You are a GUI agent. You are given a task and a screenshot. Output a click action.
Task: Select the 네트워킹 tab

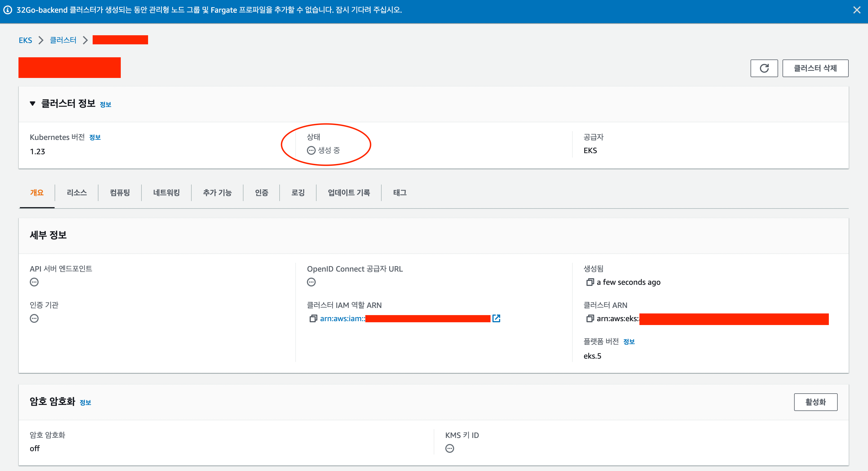(166, 193)
